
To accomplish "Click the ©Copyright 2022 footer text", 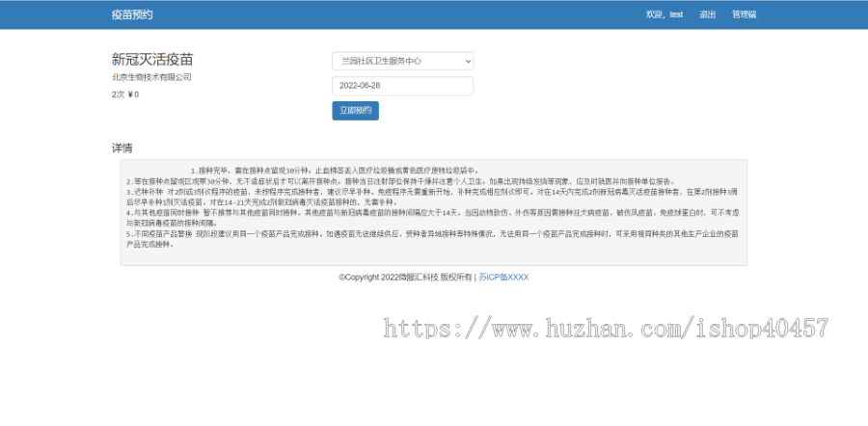I will pos(405,278).
